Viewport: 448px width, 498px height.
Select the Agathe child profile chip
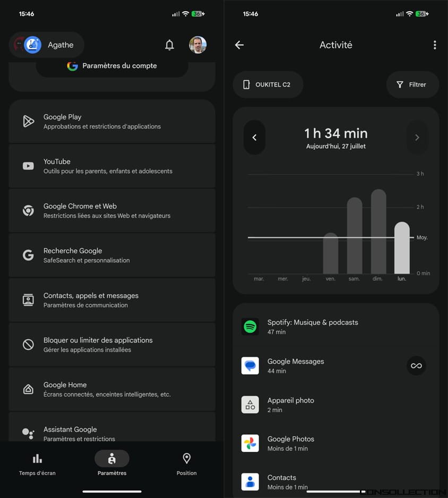pos(46,45)
